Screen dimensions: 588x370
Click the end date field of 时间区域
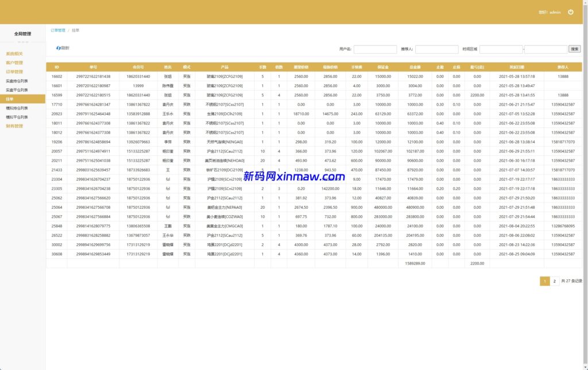click(x=546, y=49)
